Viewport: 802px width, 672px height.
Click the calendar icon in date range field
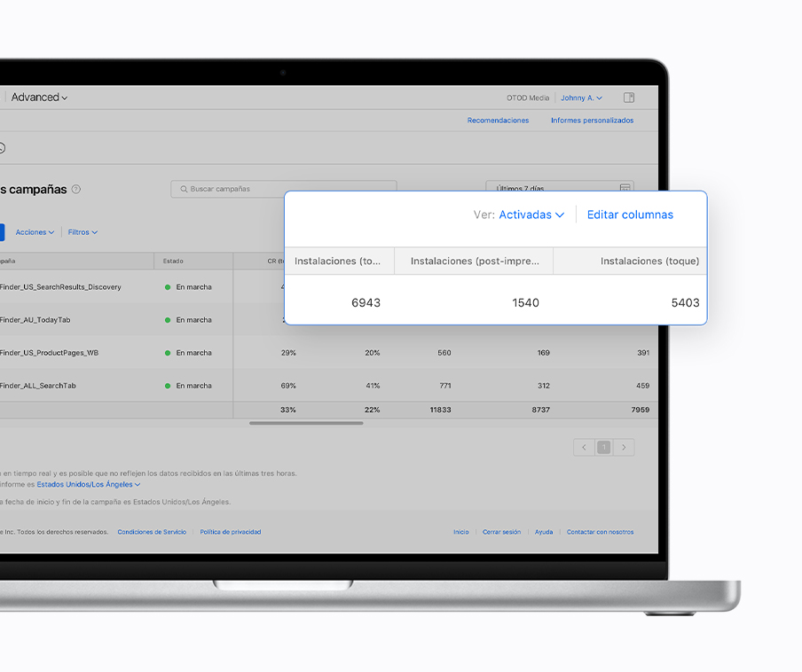pyautogui.click(x=625, y=188)
